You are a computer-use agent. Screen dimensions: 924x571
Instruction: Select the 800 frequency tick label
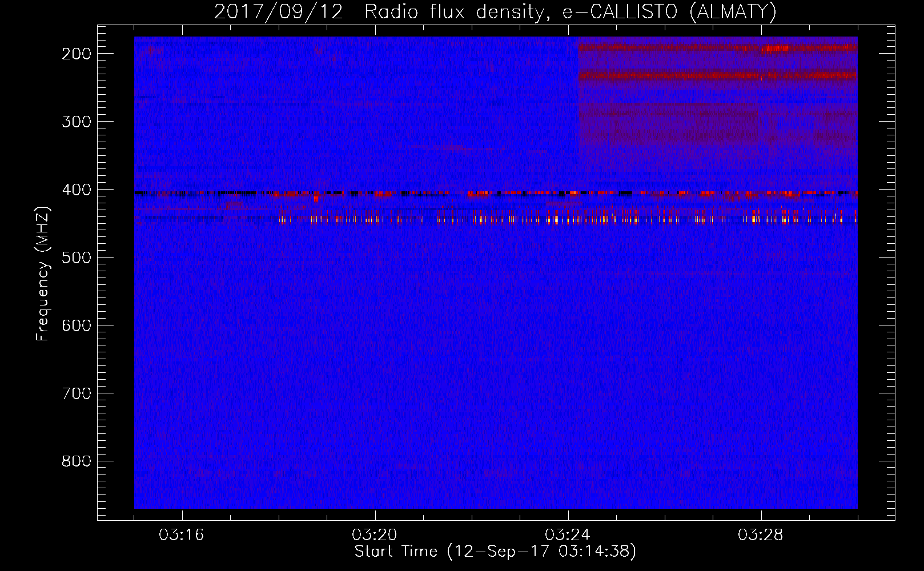(77, 461)
